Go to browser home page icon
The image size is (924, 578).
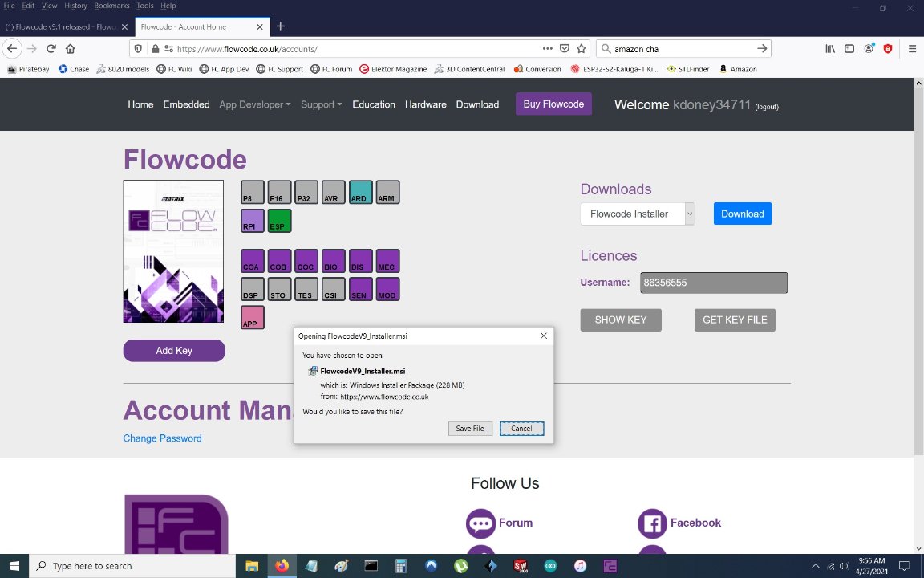70,48
